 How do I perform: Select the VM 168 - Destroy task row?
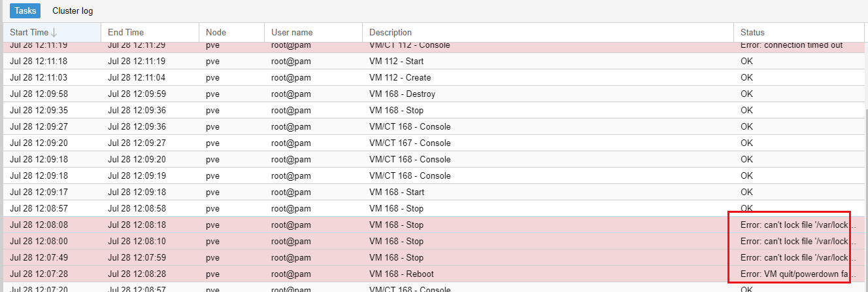pyautogui.click(x=402, y=94)
